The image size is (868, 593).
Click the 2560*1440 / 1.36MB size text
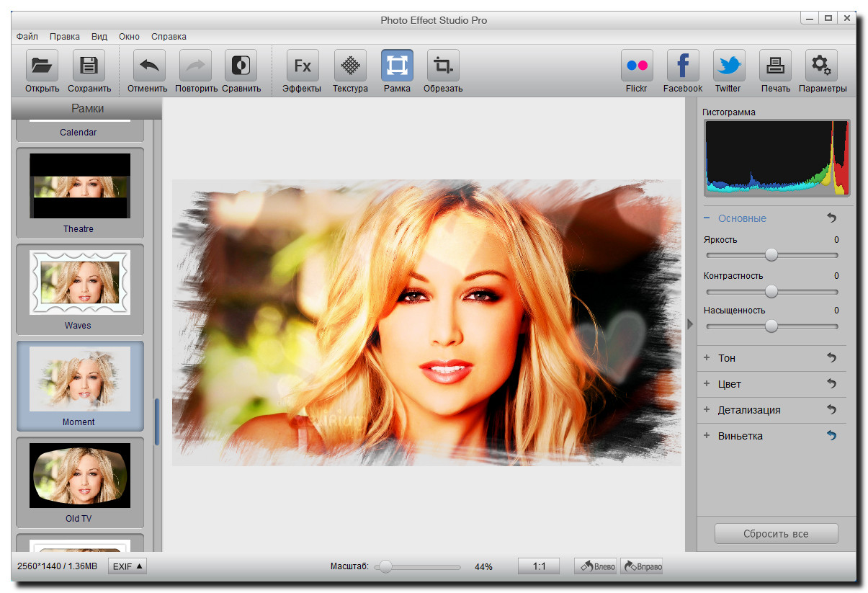point(57,566)
